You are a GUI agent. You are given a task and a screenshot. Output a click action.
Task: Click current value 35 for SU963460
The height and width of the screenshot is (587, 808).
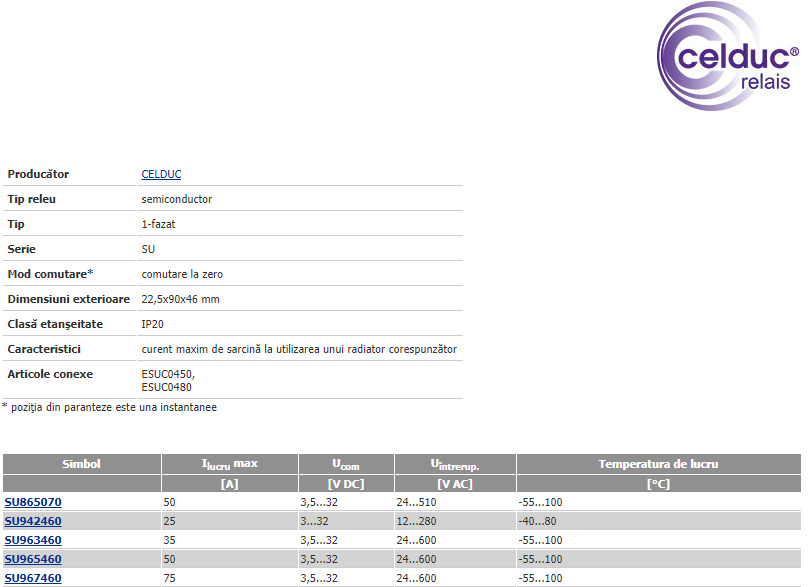click(x=170, y=540)
